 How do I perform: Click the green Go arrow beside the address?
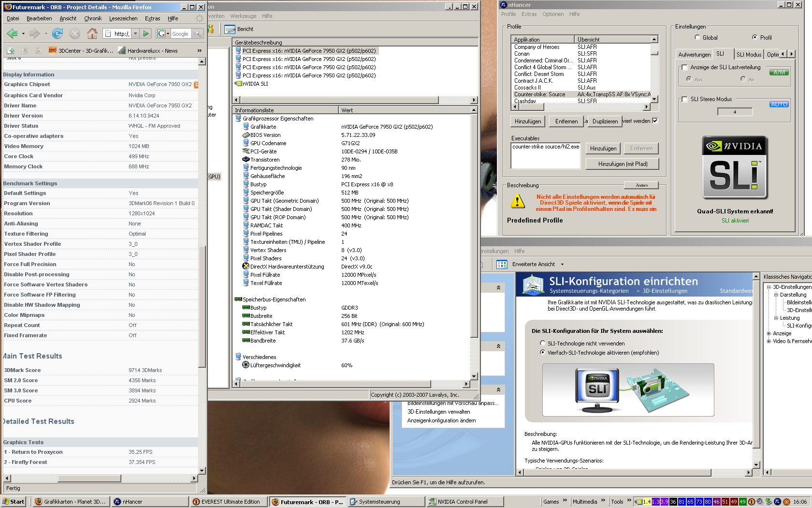tap(146, 33)
